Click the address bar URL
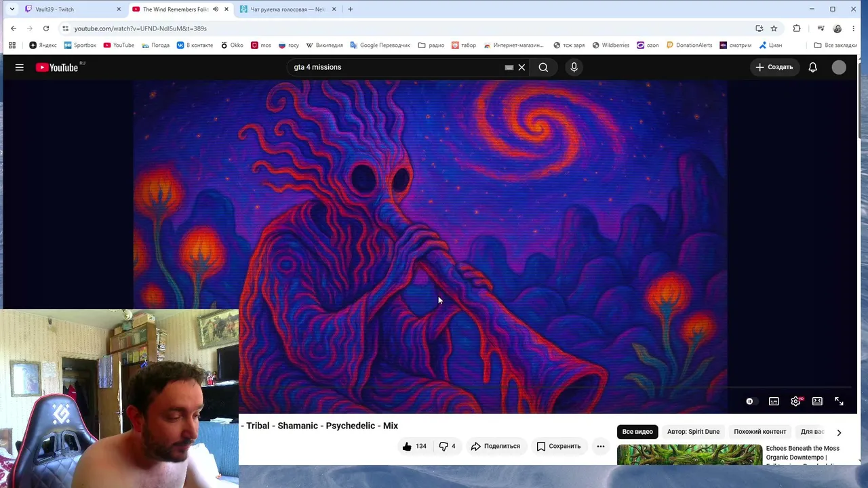Viewport: 868px width, 488px height. [x=140, y=28]
